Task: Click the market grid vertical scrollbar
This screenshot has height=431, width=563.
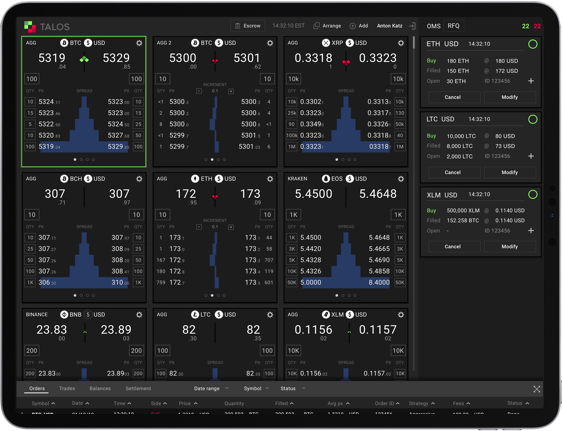Action: tap(414, 42)
